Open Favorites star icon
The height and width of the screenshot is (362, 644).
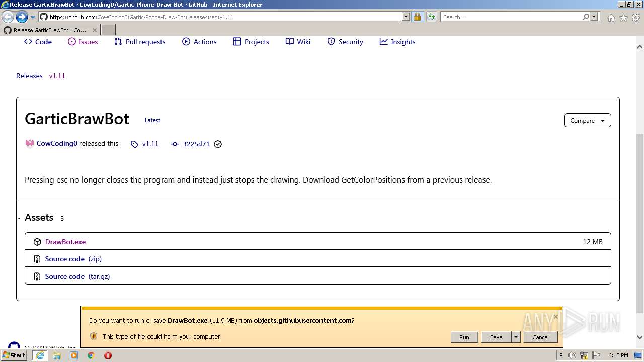pyautogui.click(x=623, y=18)
